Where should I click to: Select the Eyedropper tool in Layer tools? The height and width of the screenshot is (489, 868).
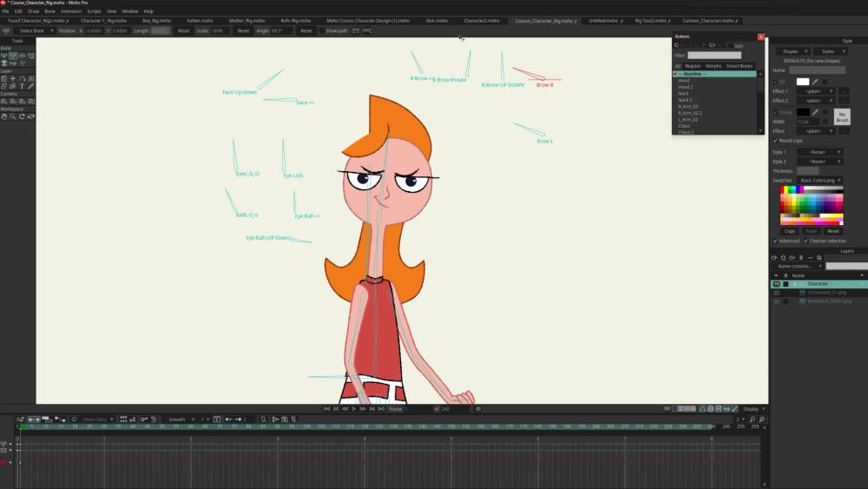31,86
